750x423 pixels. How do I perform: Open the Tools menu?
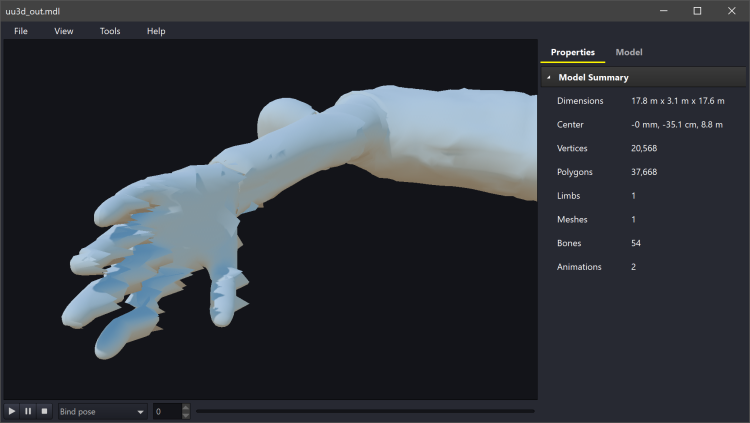pos(110,31)
